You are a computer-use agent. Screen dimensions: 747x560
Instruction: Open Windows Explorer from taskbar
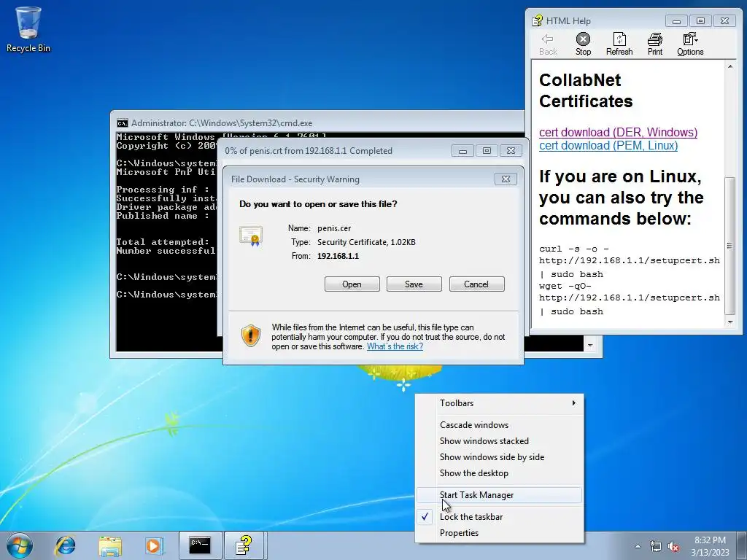point(110,545)
